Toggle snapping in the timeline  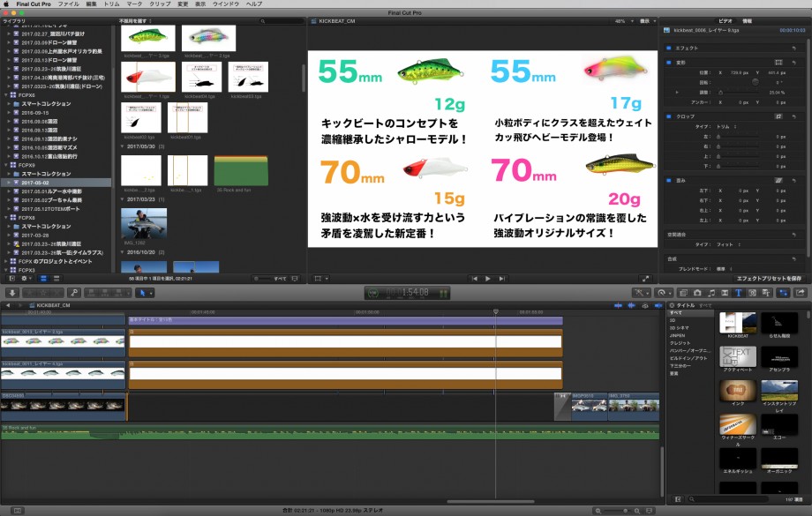click(658, 305)
